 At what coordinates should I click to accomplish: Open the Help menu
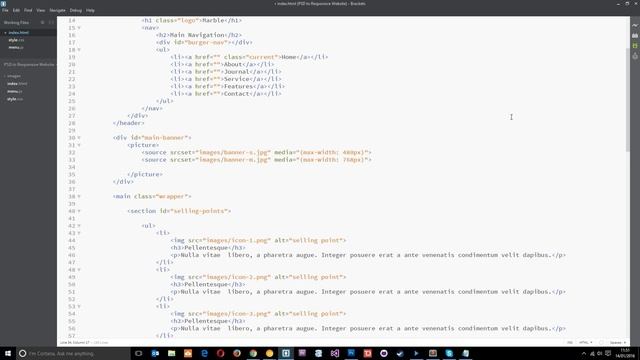[x=90, y=10]
